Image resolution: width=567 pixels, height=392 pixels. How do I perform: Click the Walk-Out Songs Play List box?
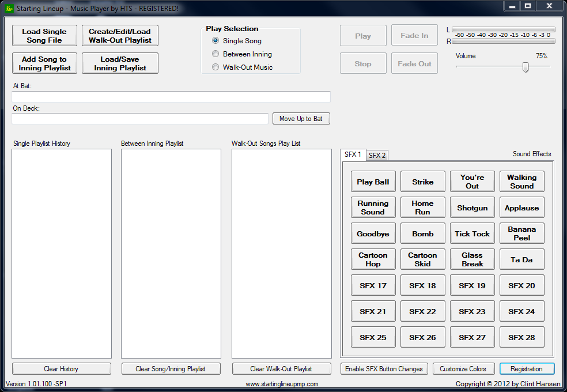coord(282,254)
